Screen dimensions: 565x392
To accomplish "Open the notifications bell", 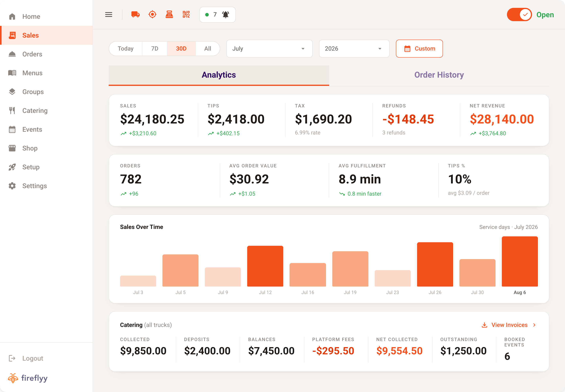I will 225,15.
